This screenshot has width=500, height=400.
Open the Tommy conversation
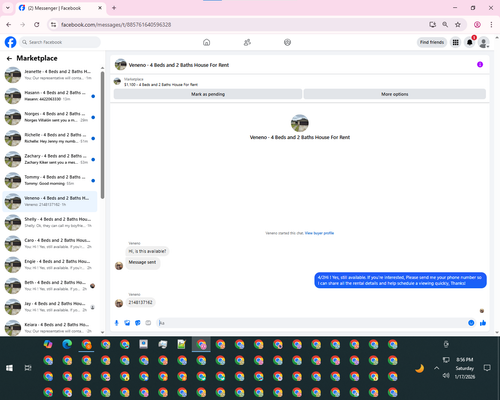(50, 180)
